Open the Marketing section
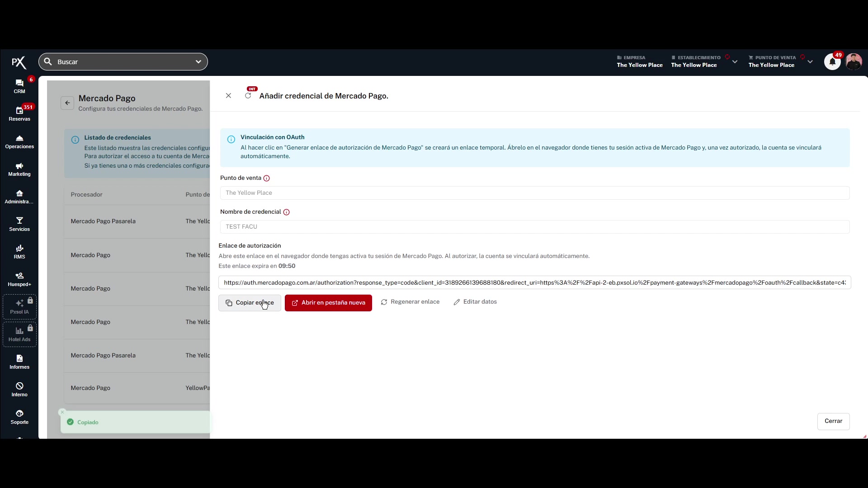The width and height of the screenshot is (868, 488). pyautogui.click(x=19, y=169)
